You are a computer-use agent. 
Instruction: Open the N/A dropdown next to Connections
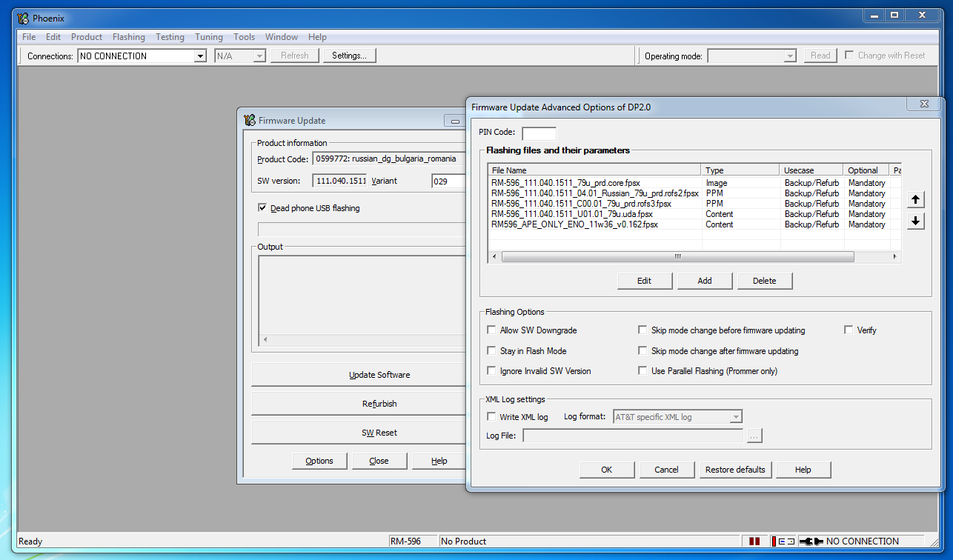tap(259, 56)
